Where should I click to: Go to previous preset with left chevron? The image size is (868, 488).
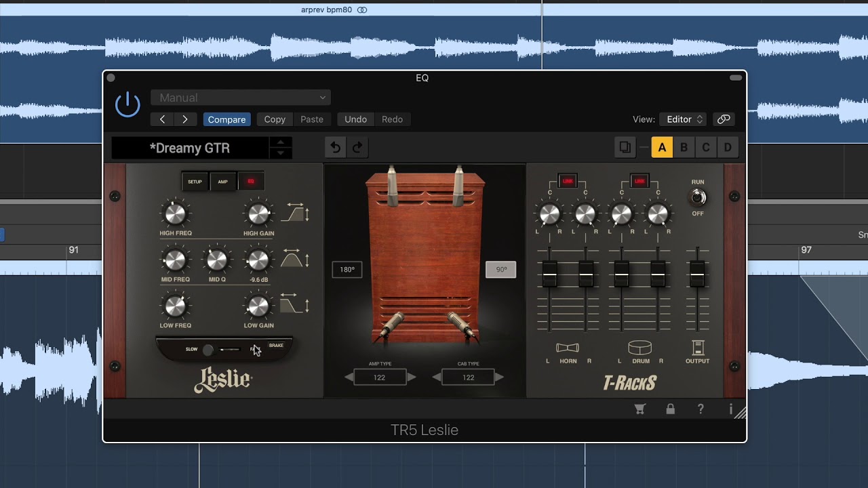[x=162, y=119]
